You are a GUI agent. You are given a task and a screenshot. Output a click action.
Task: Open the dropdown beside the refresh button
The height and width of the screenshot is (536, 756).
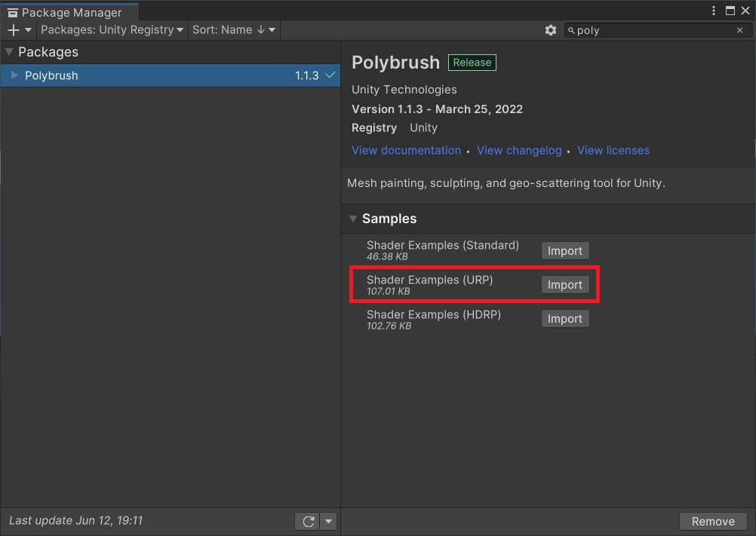pos(328,521)
